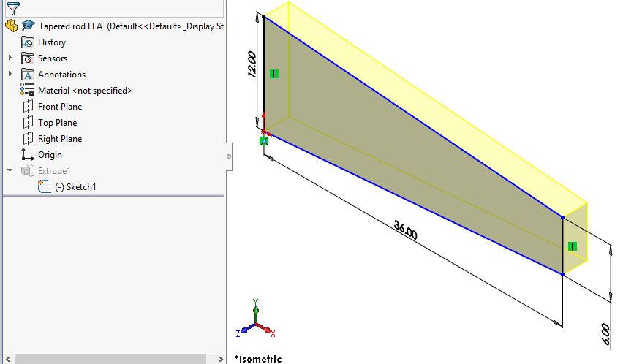Image resolution: width=623 pixels, height=364 pixels.
Task: Select the Annotations folder icon
Action: 28,75
